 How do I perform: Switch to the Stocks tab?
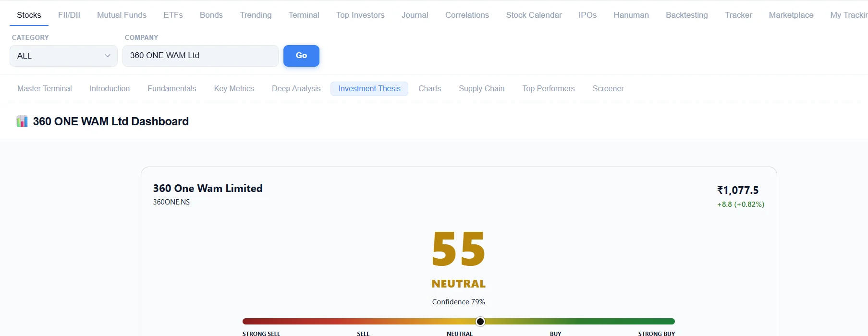click(x=29, y=15)
